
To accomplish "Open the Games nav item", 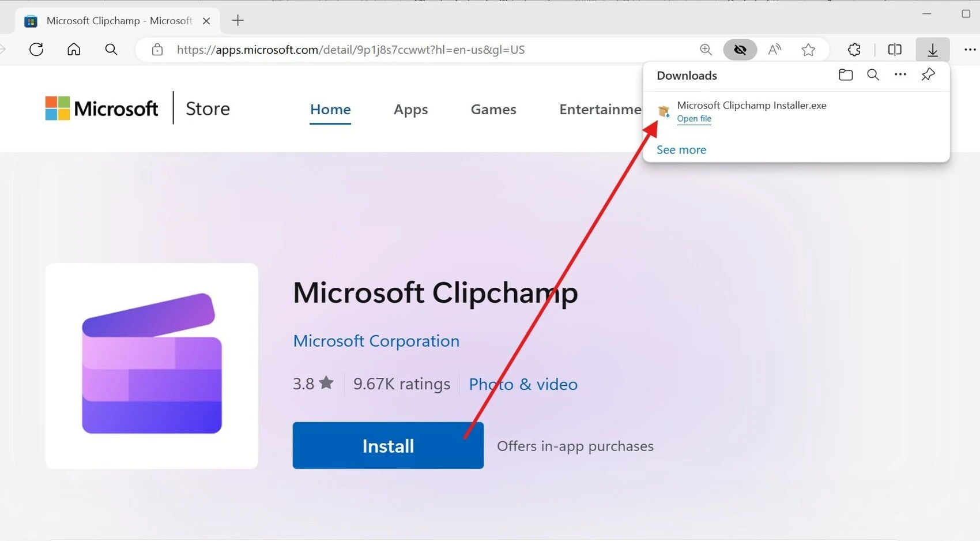I will point(493,110).
